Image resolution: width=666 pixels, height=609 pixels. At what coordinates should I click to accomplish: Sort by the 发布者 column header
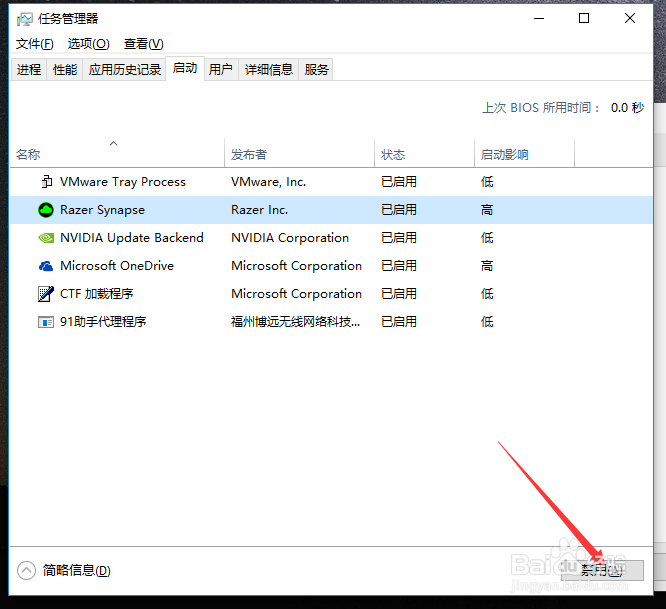(x=299, y=153)
